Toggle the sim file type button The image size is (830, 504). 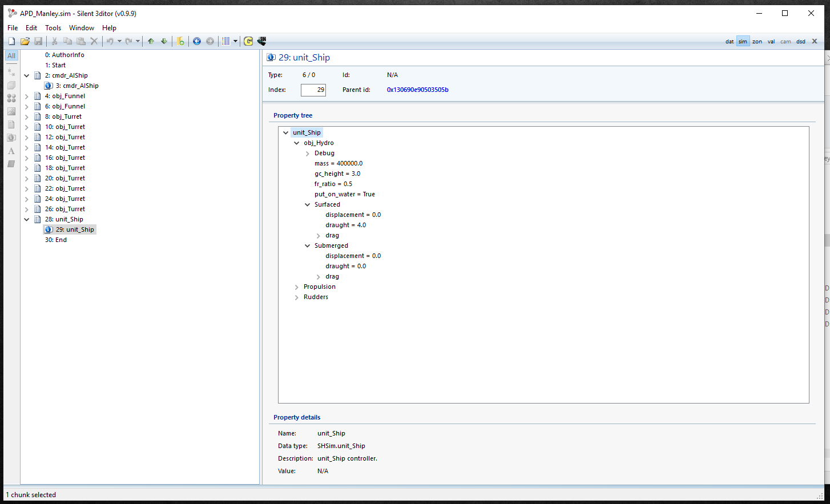743,42
